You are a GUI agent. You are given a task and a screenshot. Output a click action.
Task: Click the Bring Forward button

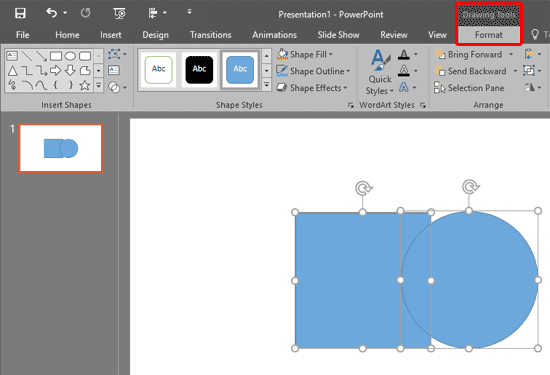(469, 54)
